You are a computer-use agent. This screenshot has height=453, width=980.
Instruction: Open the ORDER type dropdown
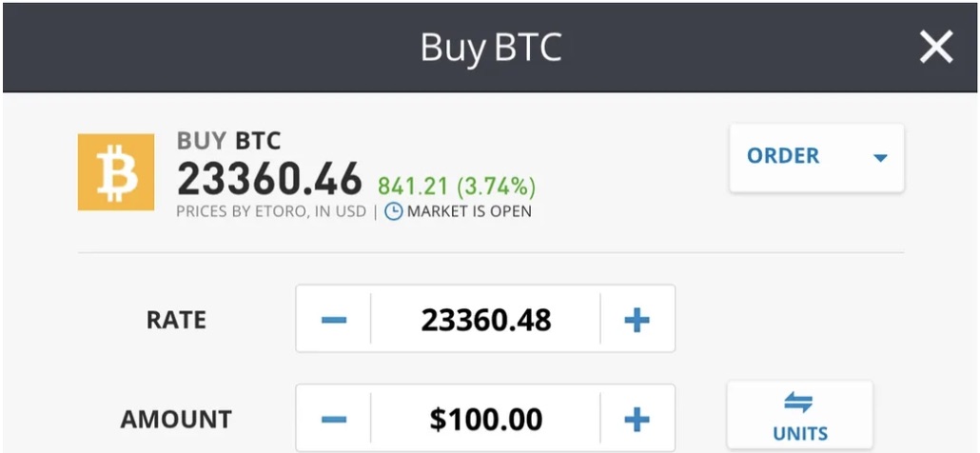click(x=817, y=157)
